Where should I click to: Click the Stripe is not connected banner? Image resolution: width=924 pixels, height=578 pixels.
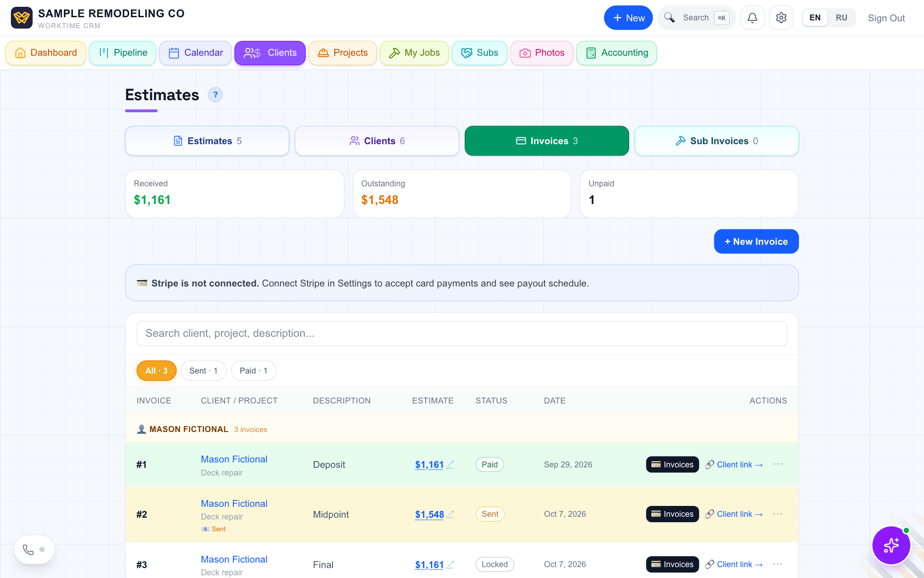pyautogui.click(x=462, y=283)
